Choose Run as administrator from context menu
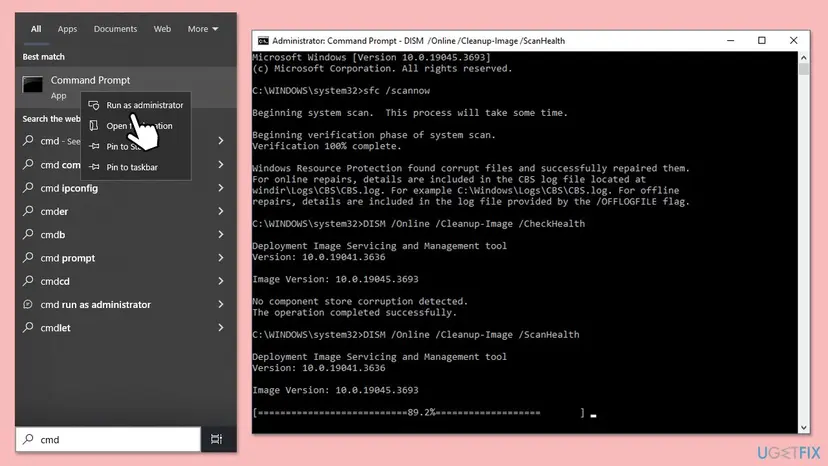The height and width of the screenshot is (466, 828). (x=136, y=105)
